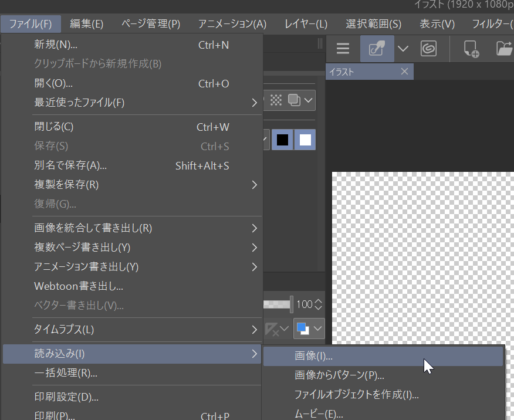The height and width of the screenshot is (420, 514).
Task: Select the white color square
Action: coord(305,140)
